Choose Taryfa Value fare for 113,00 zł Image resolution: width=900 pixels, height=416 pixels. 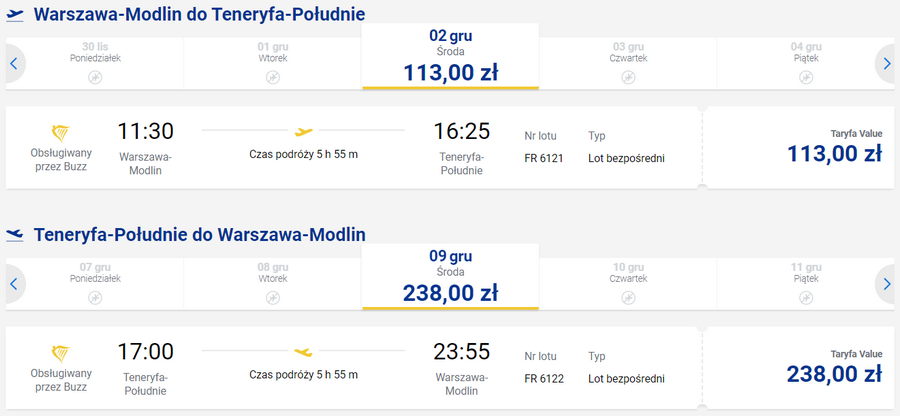(x=800, y=147)
